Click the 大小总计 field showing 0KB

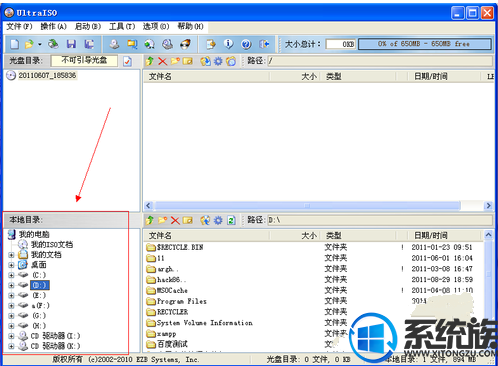tap(341, 44)
